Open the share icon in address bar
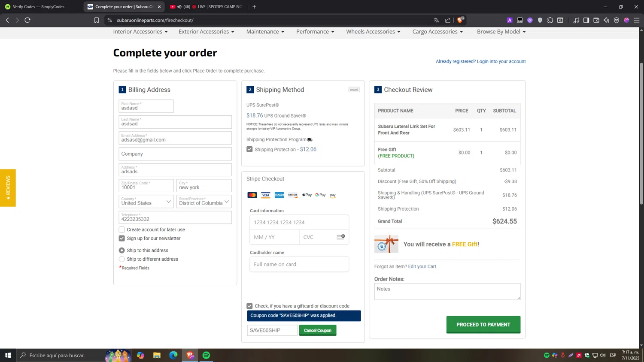The height and width of the screenshot is (362, 644). tap(448, 20)
